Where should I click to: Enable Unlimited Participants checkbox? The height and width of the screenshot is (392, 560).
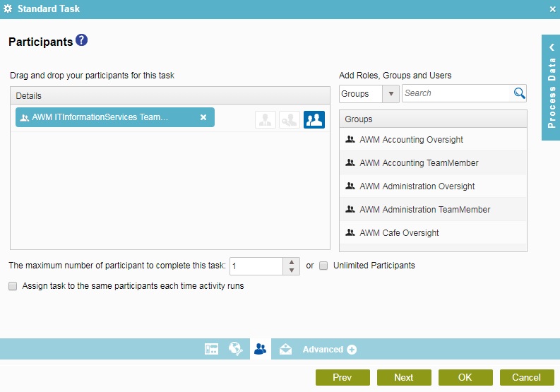[323, 266]
